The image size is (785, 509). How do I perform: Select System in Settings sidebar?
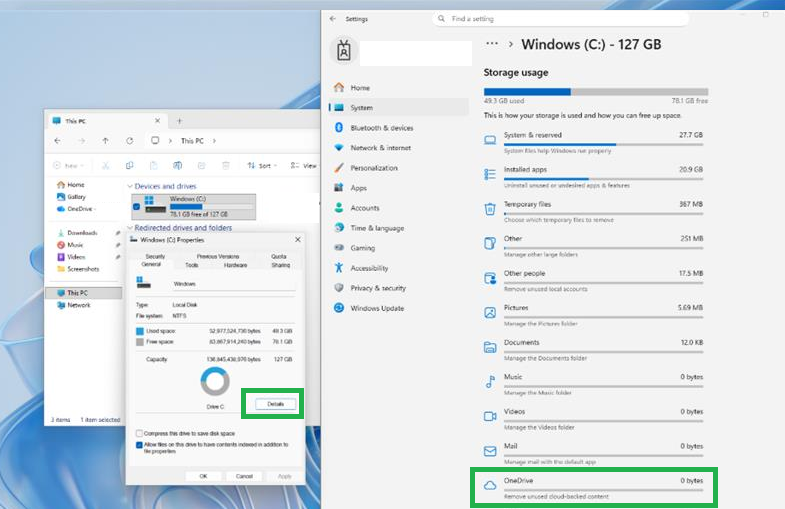coord(399,108)
